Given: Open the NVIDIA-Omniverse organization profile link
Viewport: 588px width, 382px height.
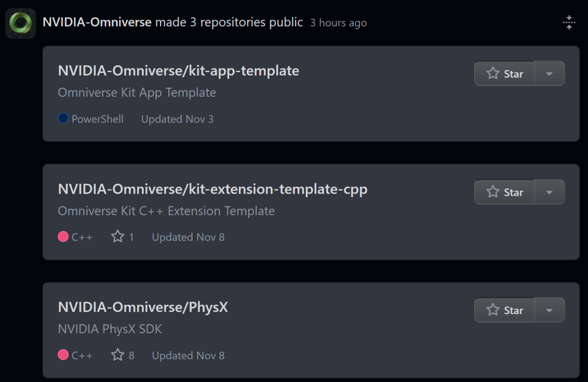Looking at the screenshot, I should [x=97, y=22].
